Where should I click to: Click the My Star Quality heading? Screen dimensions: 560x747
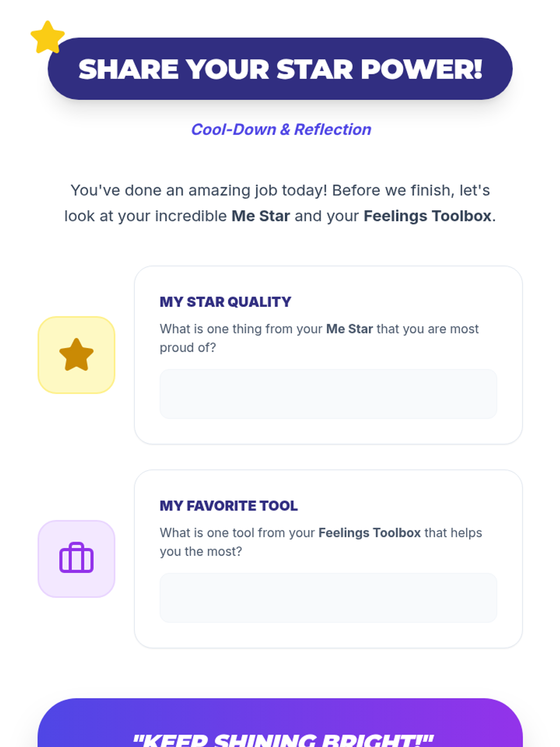tap(225, 302)
